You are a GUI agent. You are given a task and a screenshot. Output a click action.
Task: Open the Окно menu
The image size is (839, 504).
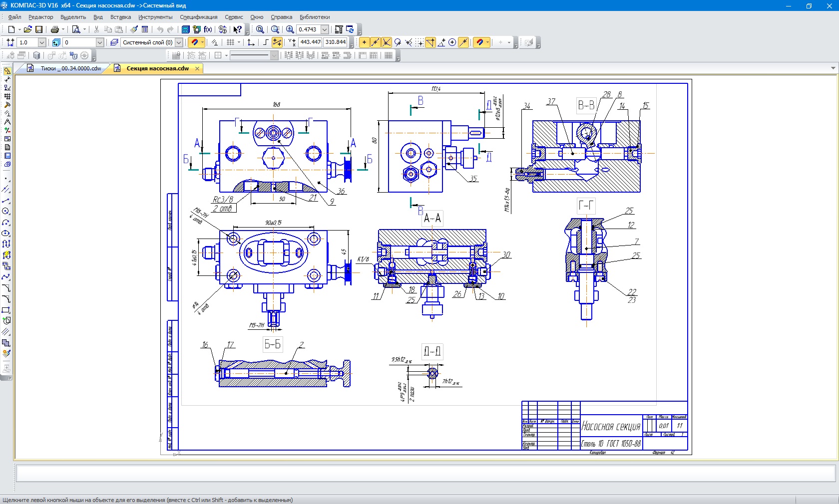pos(257,17)
